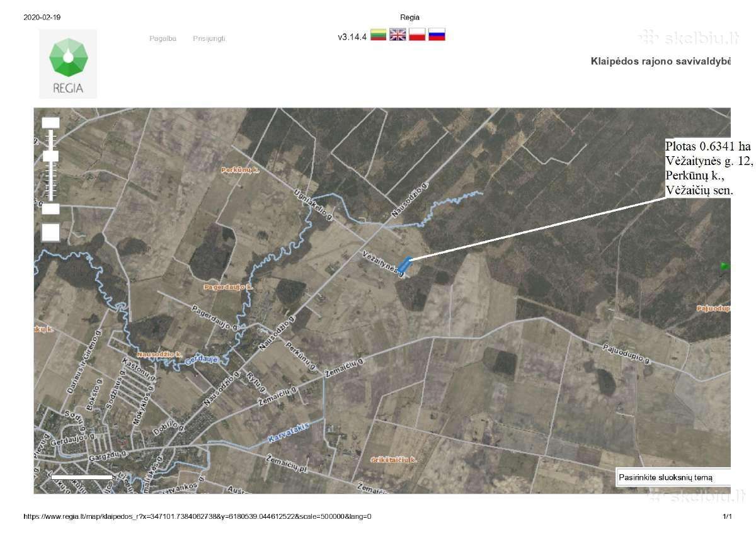Click Klaipėdos rajono savivaldybė title
Screen dimensions: 756x534
coord(661,61)
